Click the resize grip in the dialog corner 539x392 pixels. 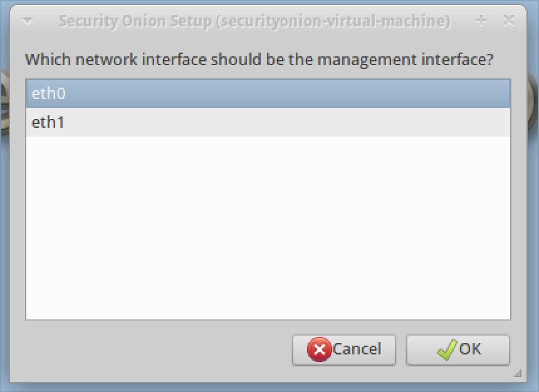tap(518, 374)
